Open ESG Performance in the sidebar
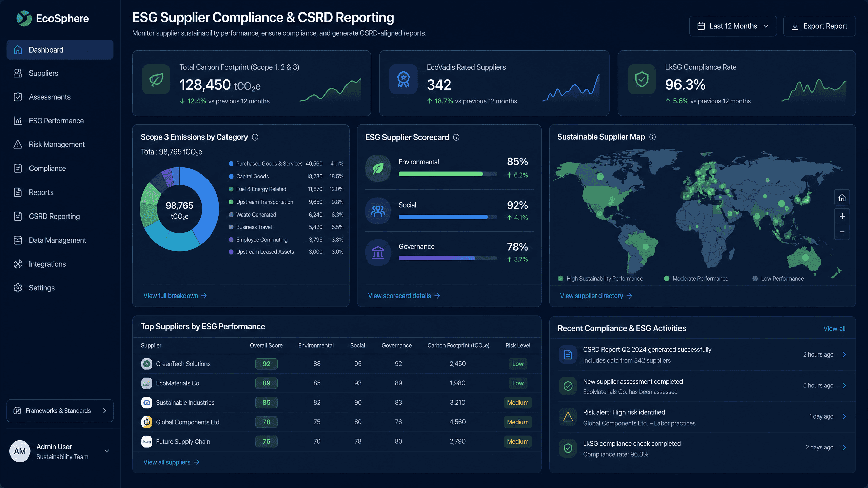Viewport: 868px width, 488px height. point(60,121)
